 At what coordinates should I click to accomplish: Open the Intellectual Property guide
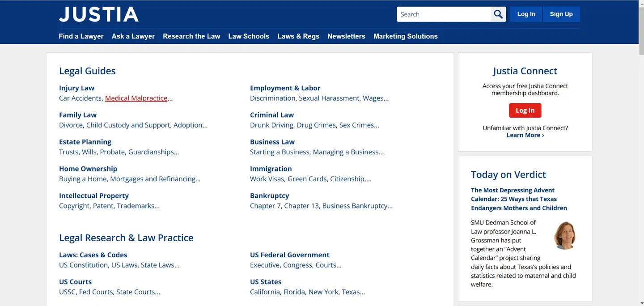click(94, 195)
